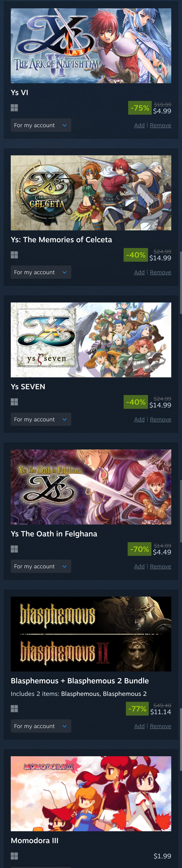Open 'For my account' dropdown for Ys SEVEN

(x=41, y=419)
